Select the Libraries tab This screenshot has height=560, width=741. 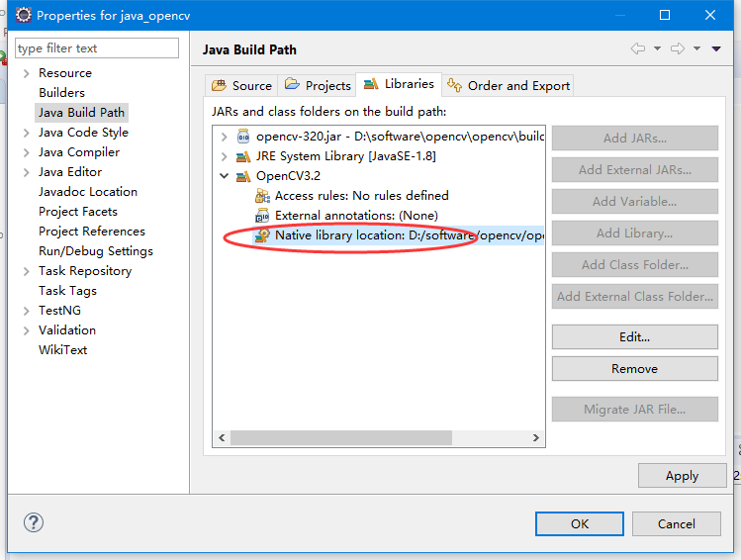(399, 84)
